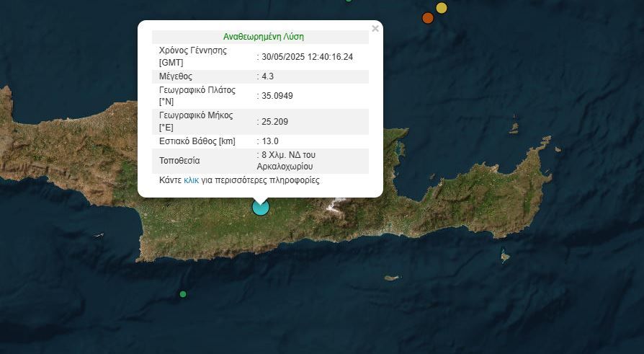Image resolution: width=644 pixels, height=354 pixels.
Task: Click the 'Μέγεθος' row label
Action: tap(176, 76)
